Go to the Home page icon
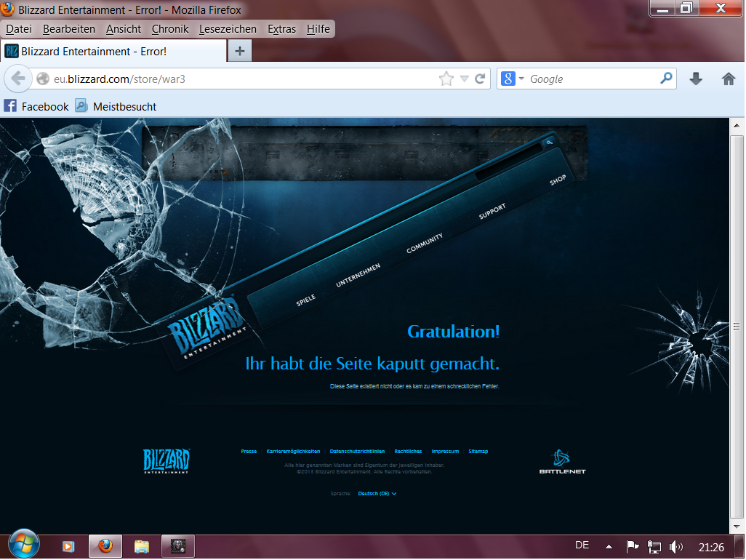746x560 pixels. 729,79
